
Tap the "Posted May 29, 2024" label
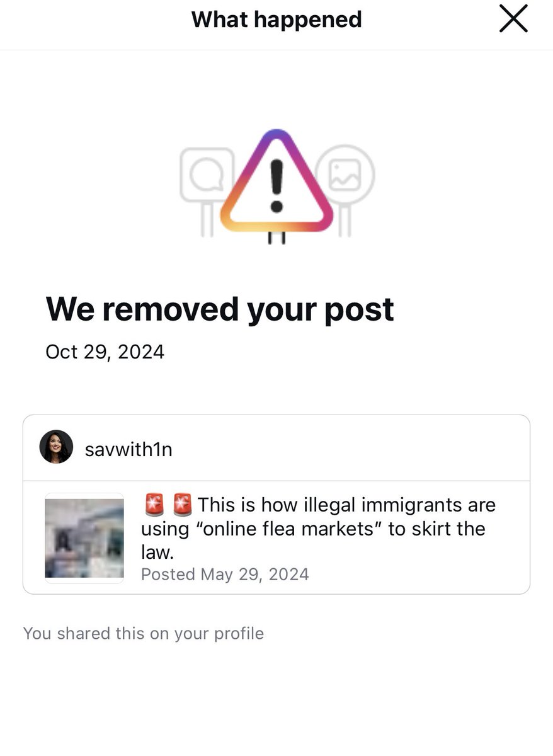click(x=225, y=574)
